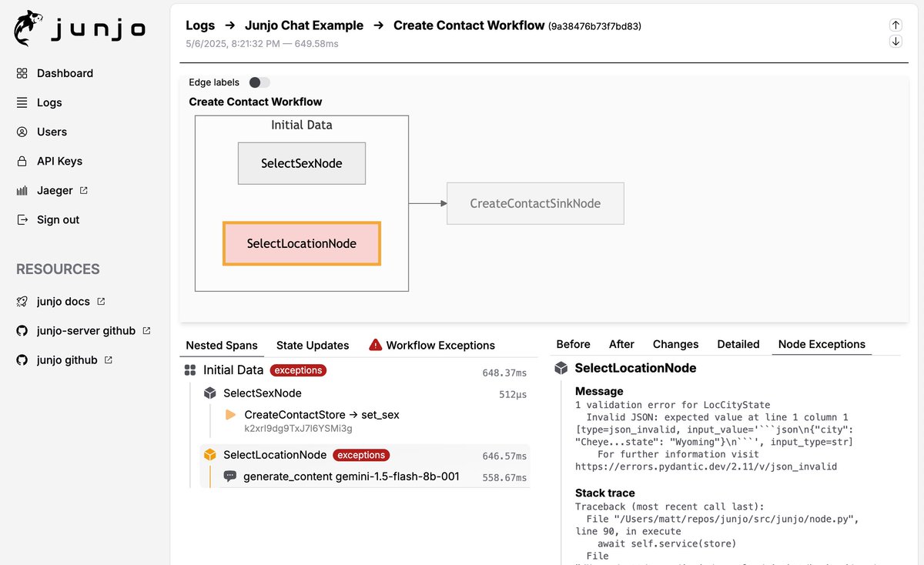This screenshot has width=924, height=565.
Task: Click the SelectSexNode gray cube icon
Action: point(209,393)
